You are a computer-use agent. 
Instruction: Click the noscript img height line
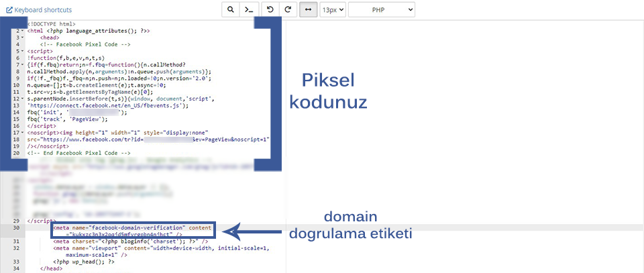[118, 133]
